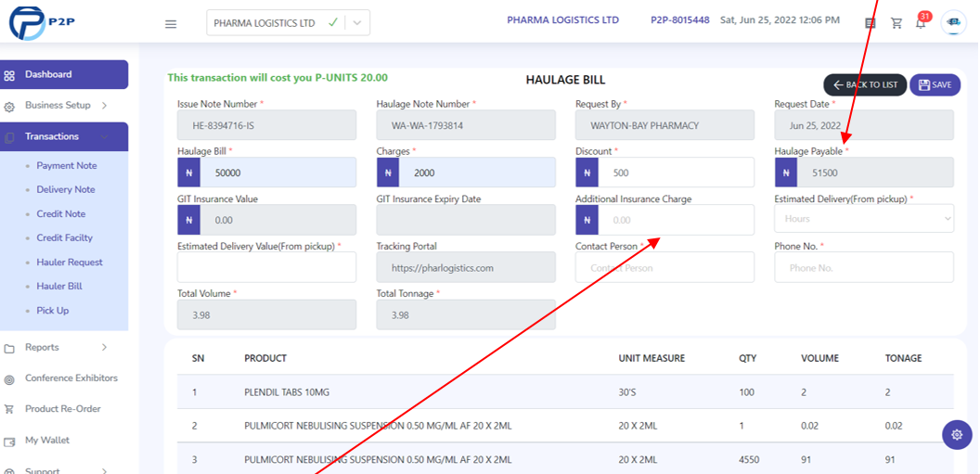Open Hauler Request page

[x=70, y=263]
